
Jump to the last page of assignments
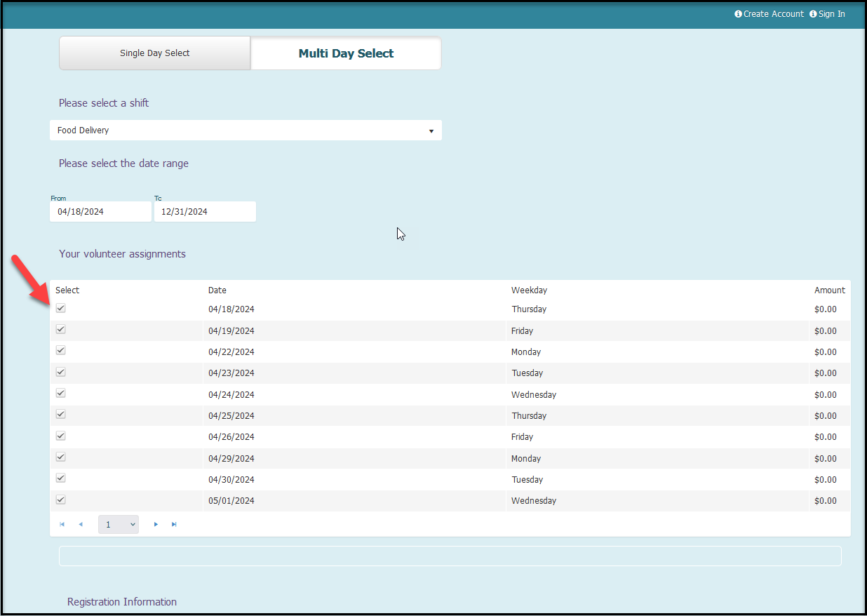pyautogui.click(x=174, y=524)
